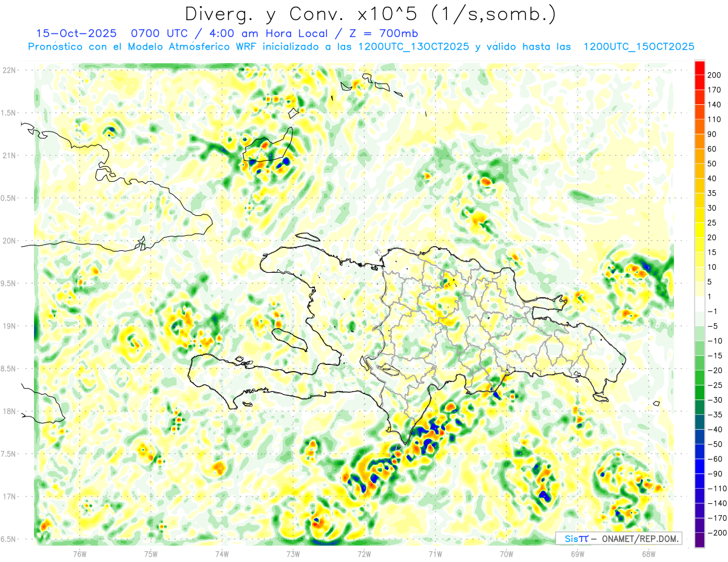The image size is (728, 562).
Task: Click the 90 value on the color scale
Action: coord(712,134)
